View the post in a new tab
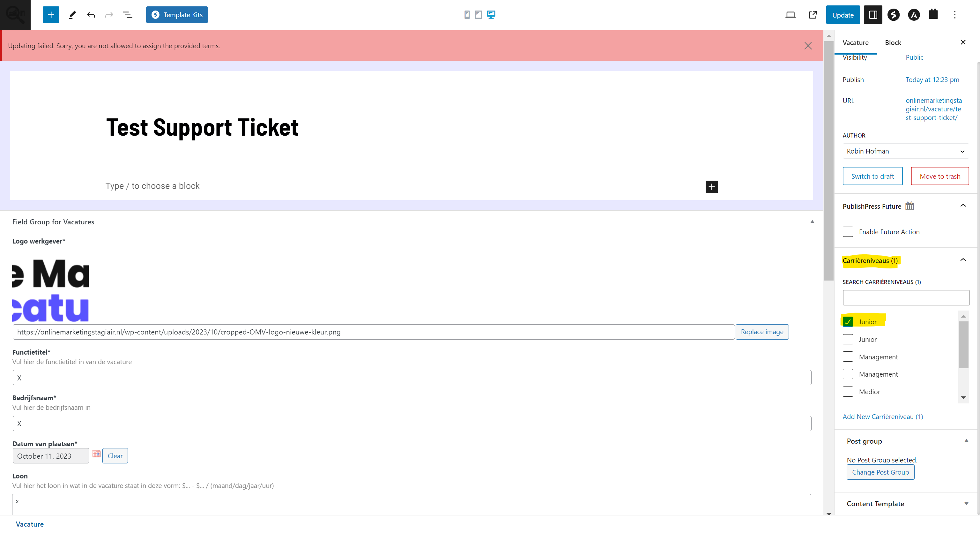The image size is (980, 533). [813, 15]
